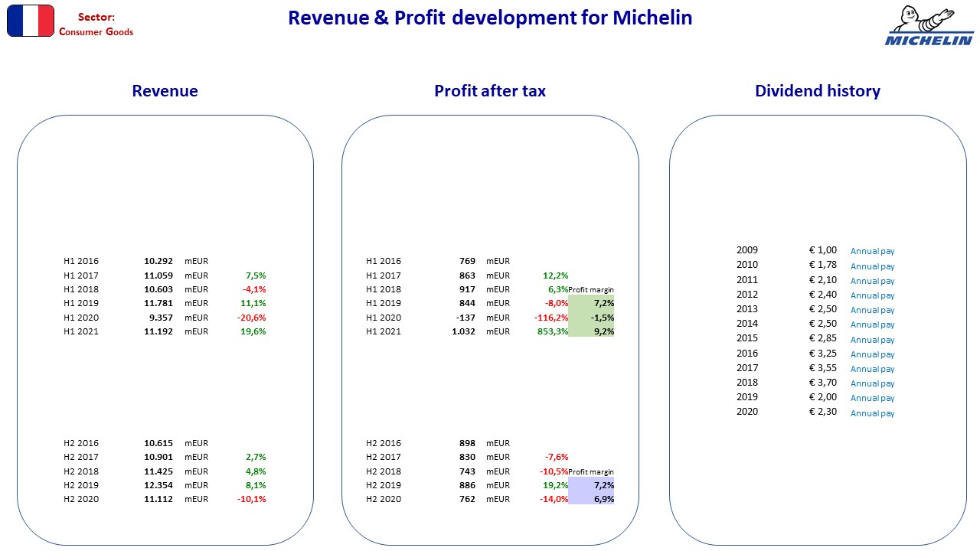Click purple profit margin cell 7,2% for H2 2019
980x551 pixels.
pos(591,485)
